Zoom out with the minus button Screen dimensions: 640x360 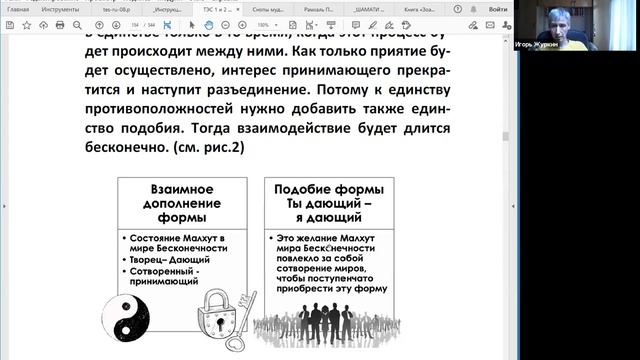225,25
